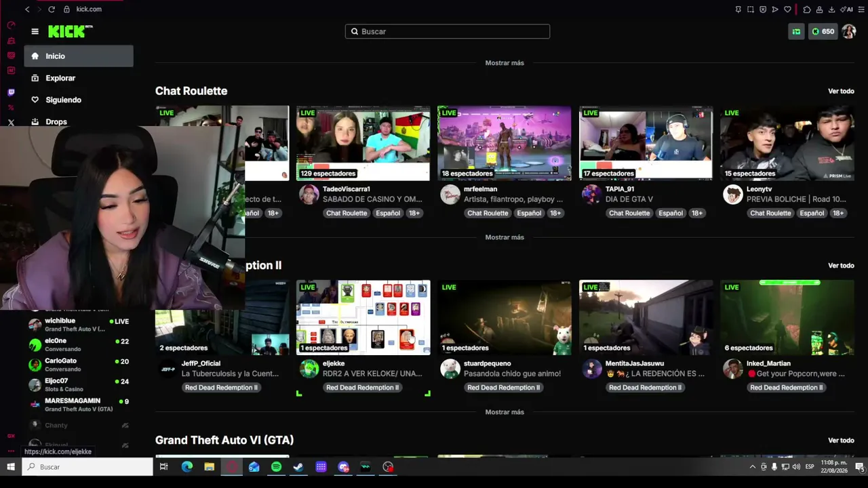The image size is (868, 488).
Task: Open the Kick hamburger sidebar menu
Action: (35, 31)
